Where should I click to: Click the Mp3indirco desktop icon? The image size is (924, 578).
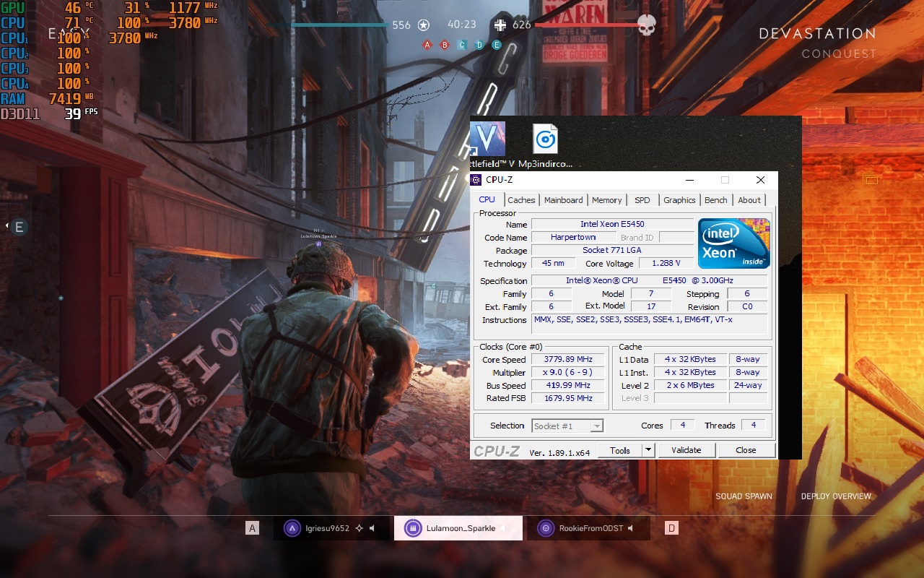(545, 145)
